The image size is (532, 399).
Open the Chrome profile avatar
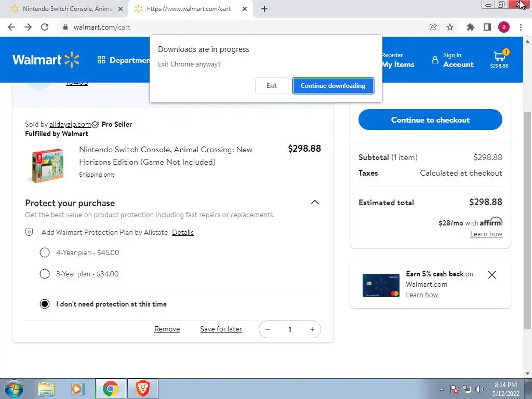tap(504, 27)
